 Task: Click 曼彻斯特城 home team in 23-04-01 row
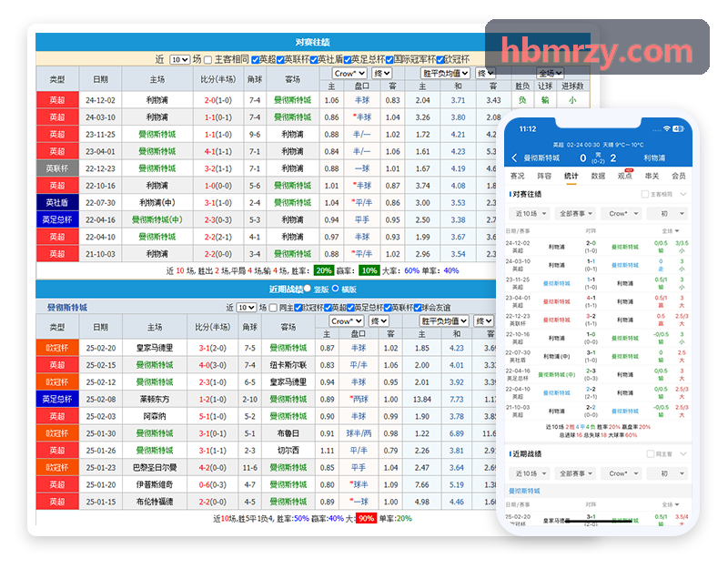click(x=157, y=151)
